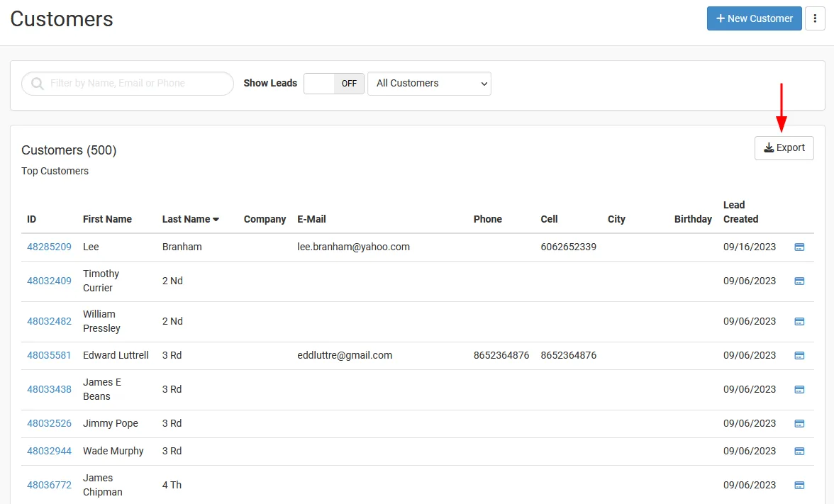Click the New Customer button

tap(755, 18)
